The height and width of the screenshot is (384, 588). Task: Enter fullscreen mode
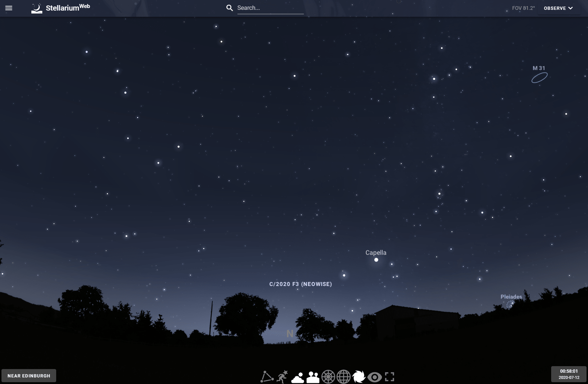coord(390,377)
